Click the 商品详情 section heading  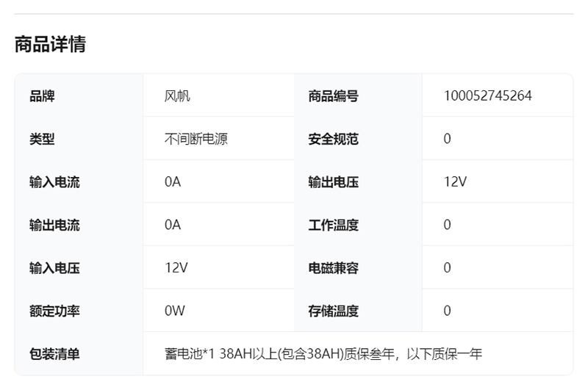[50, 44]
